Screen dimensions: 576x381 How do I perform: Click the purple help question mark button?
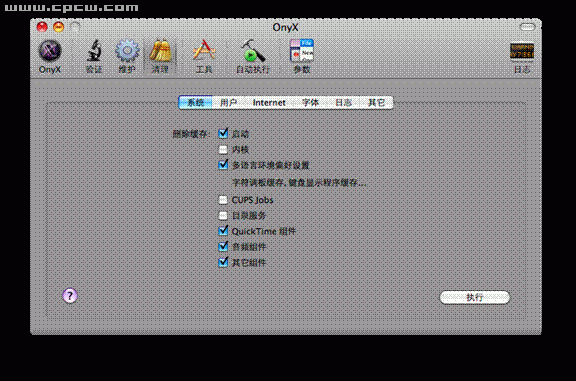[x=70, y=296]
